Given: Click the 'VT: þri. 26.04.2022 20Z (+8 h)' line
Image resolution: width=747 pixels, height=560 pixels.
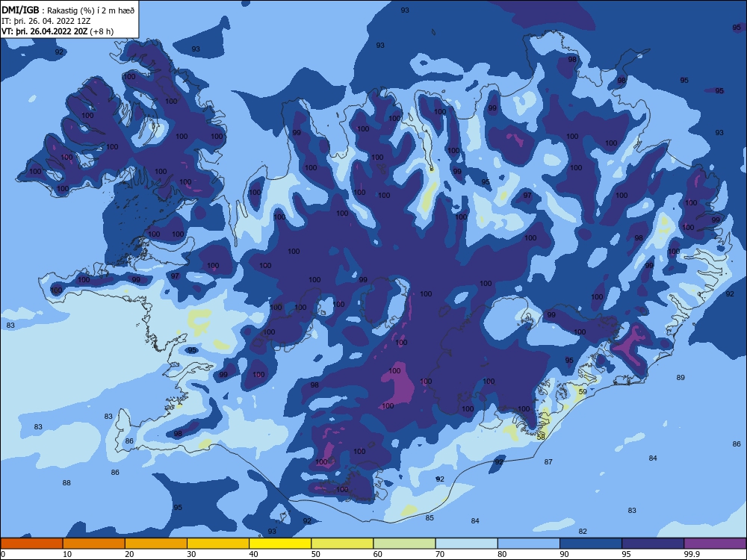Looking at the screenshot, I should tap(58, 31).
